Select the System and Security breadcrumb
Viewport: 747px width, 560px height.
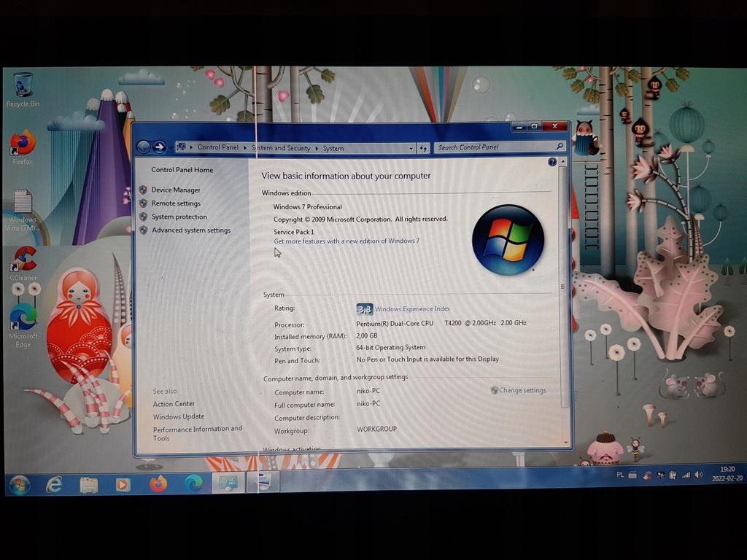(281, 148)
